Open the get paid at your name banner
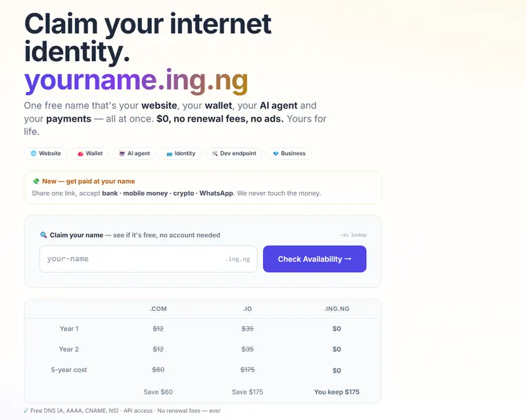Screen dimensions: 526x420 pos(203,187)
